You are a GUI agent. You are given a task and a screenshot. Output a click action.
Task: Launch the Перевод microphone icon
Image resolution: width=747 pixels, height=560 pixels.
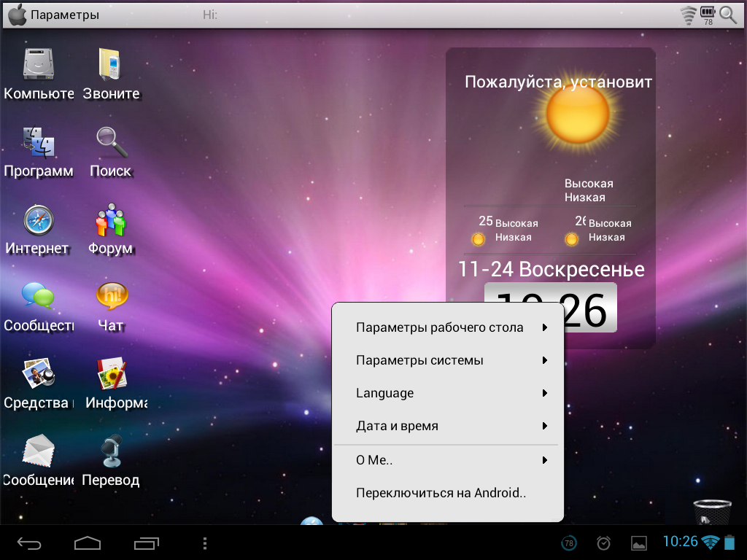point(112,451)
